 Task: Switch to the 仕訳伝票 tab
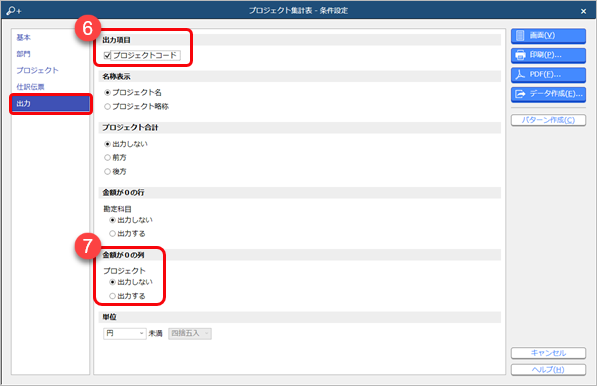pos(30,87)
